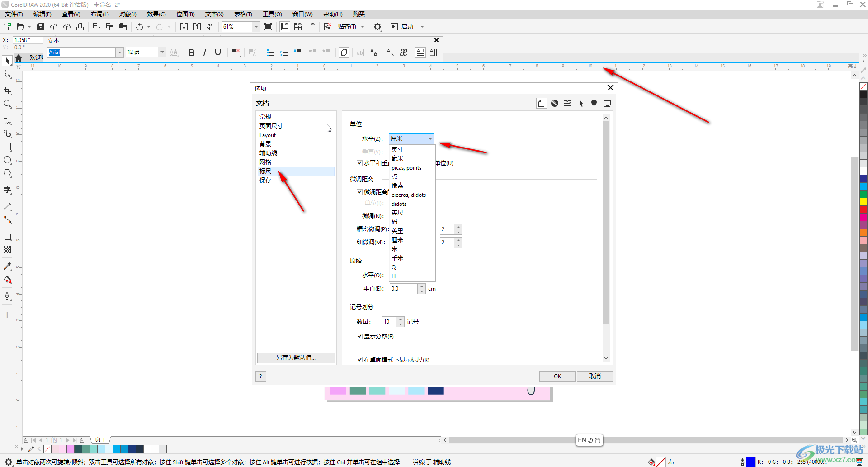868x467 pixels.
Task: Click the Save icon in toolbar
Action: (41, 27)
